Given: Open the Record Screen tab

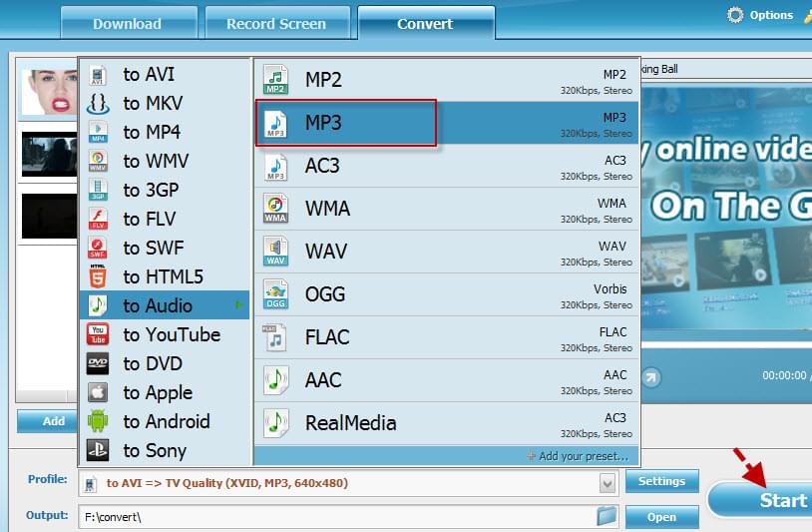Looking at the screenshot, I should click(275, 23).
